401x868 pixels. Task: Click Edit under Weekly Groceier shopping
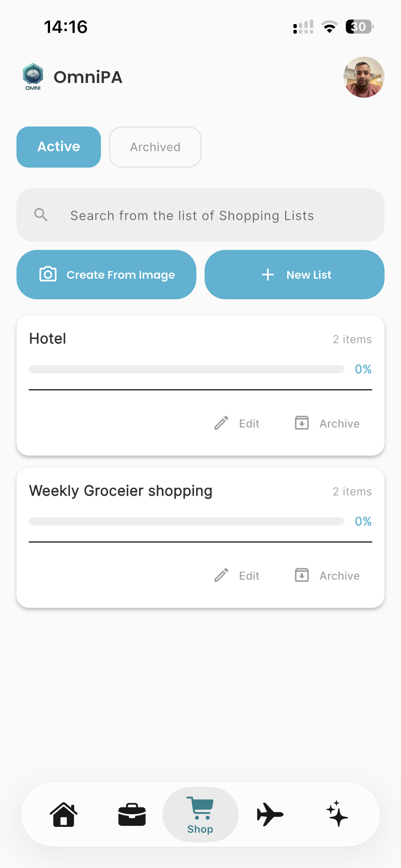248,576
